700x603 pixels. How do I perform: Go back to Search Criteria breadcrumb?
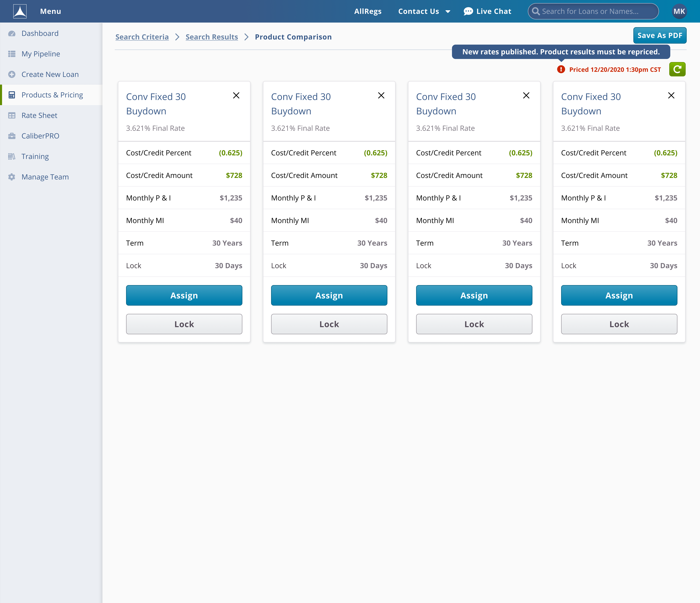[x=142, y=37]
